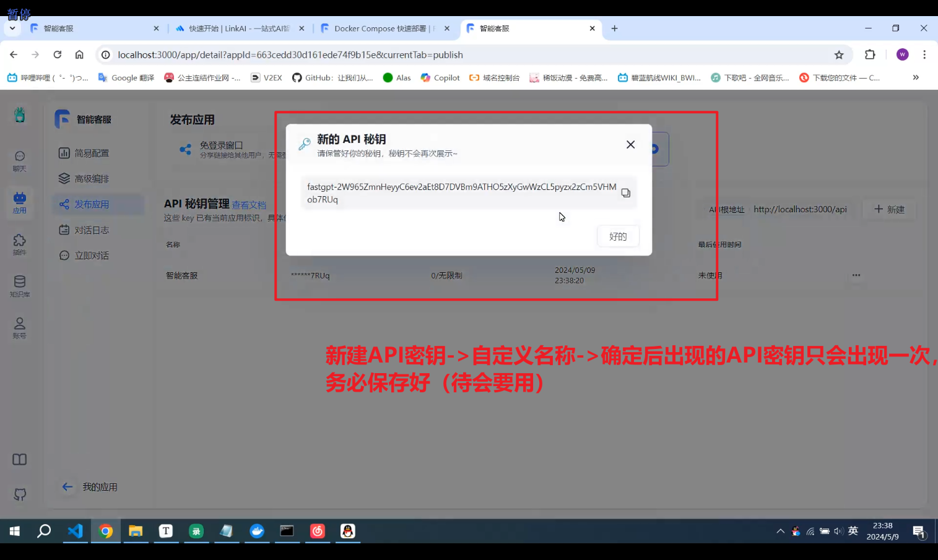Open 对话日志 conversation logs
The width and height of the screenshot is (938, 560).
(91, 230)
